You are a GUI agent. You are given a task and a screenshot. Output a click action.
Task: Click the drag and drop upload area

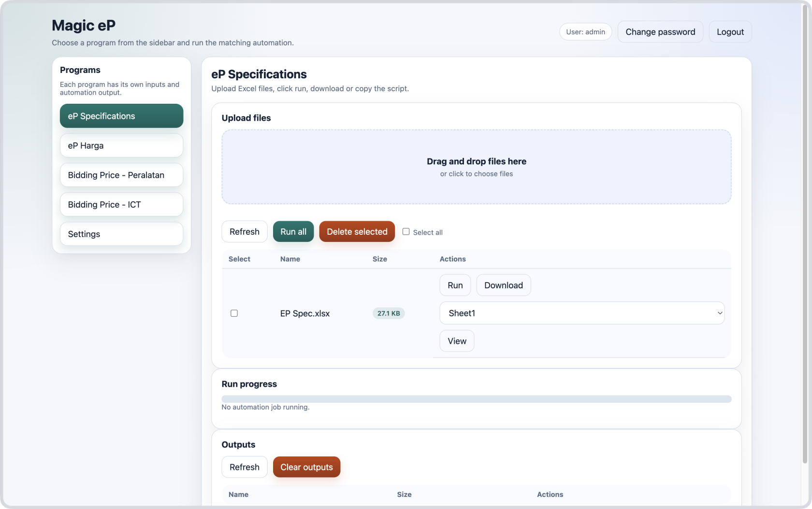coord(477,167)
